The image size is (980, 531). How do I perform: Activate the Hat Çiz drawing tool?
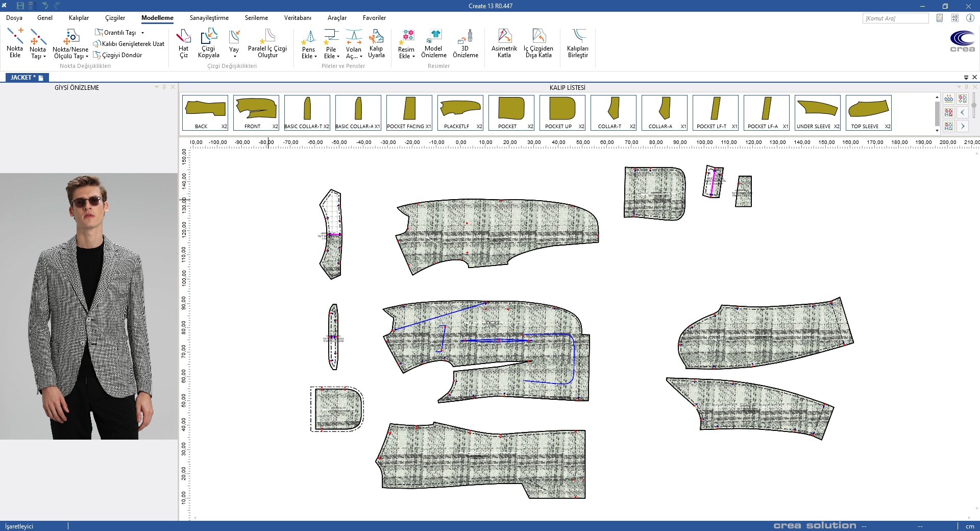tap(183, 43)
